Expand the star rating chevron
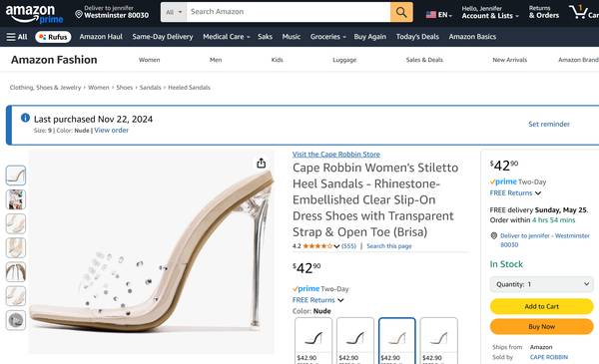Viewport: 599px width, 364px height. tap(336, 246)
